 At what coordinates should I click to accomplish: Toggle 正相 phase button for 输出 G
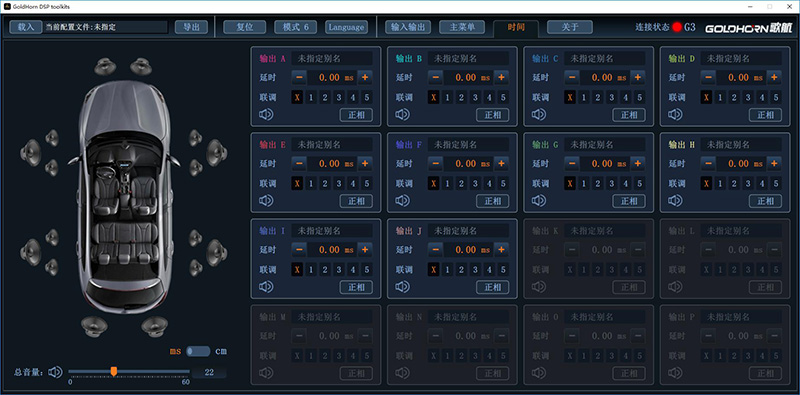click(x=629, y=201)
